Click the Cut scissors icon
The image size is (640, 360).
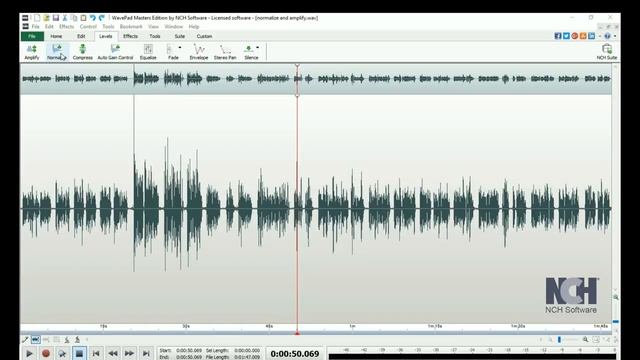pos(64,18)
